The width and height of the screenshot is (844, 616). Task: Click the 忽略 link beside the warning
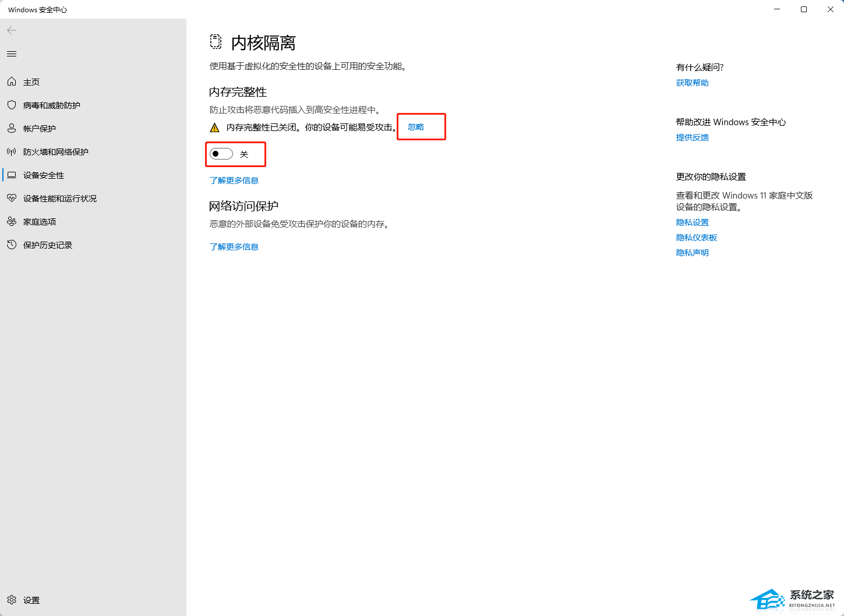coord(416,127)
